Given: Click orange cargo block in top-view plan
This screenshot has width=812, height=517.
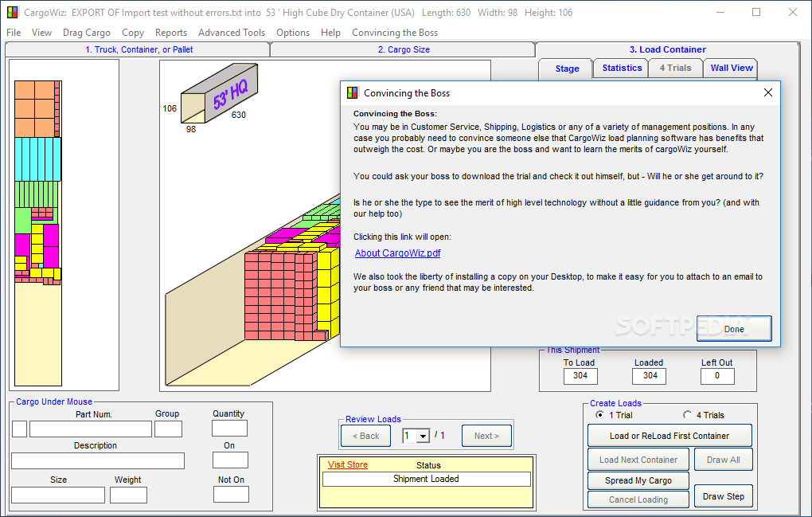Looking at the screenshot, I should [35, 109].
